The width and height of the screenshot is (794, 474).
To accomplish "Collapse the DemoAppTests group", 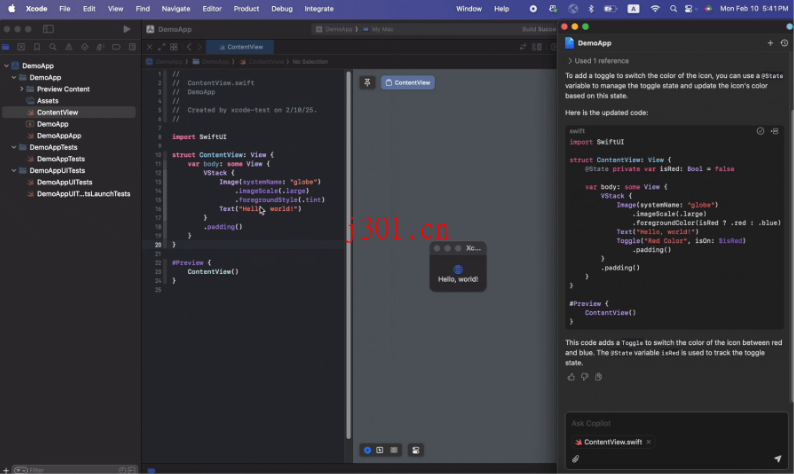I will tap(14, 147).
